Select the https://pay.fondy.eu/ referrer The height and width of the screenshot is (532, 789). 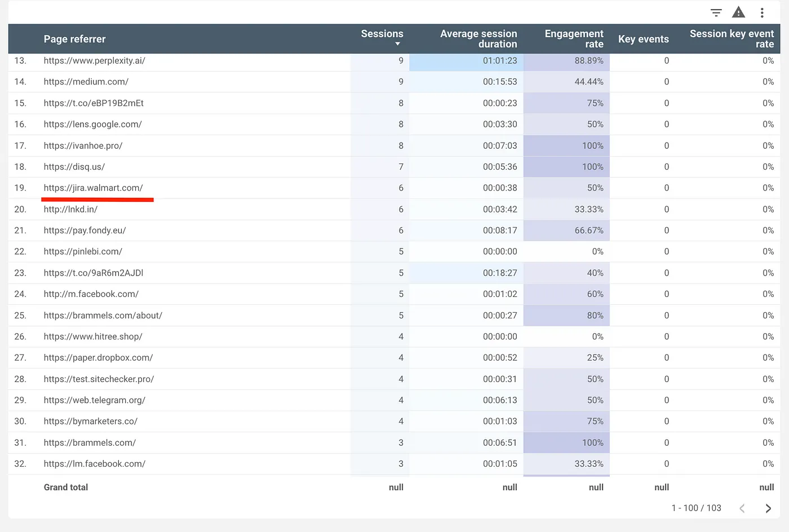coord(85,230)
